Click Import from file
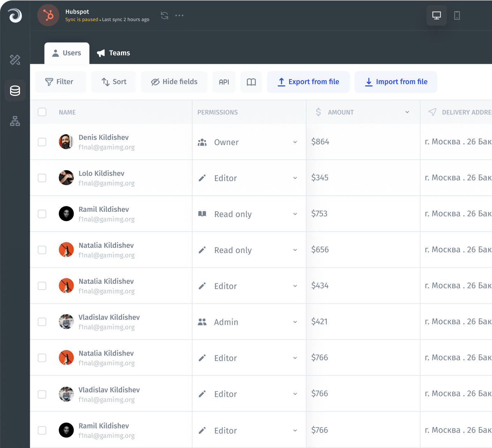Viewport: 492px width, 448px height. (x=396, y=82)
